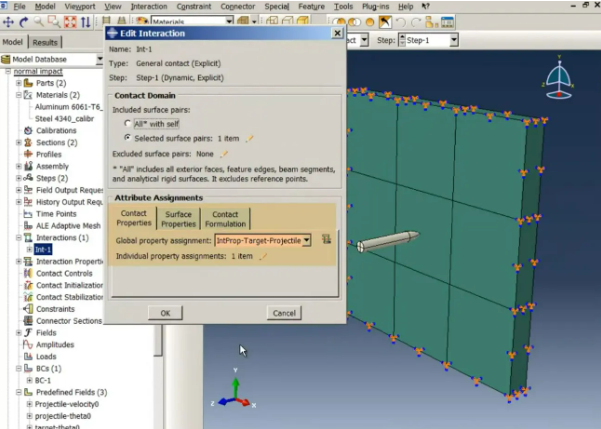Viewport: 601px width, 429px height.
Task: Open the color code palette icon
Action: tap(142, 21)
